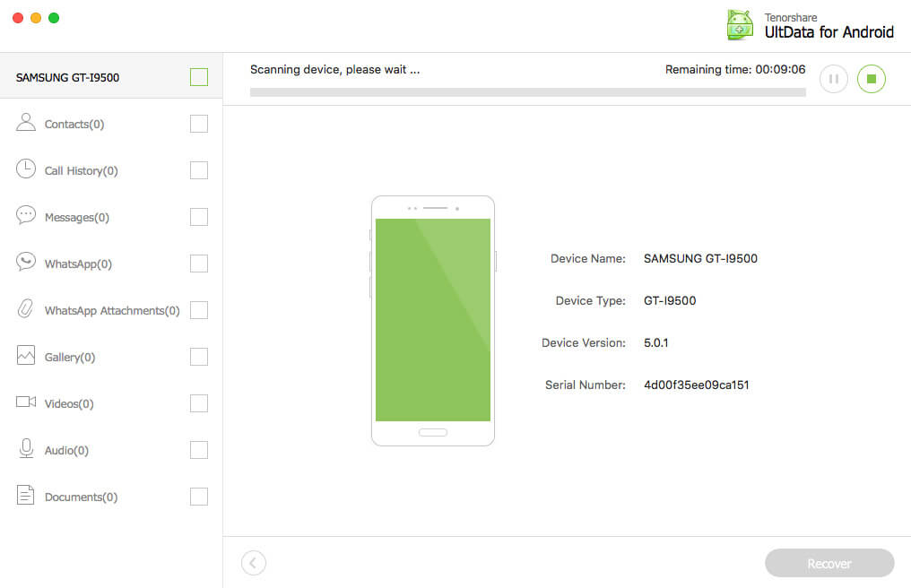
Task: Enable the Audio(0) checkbox
Action: 199,450
